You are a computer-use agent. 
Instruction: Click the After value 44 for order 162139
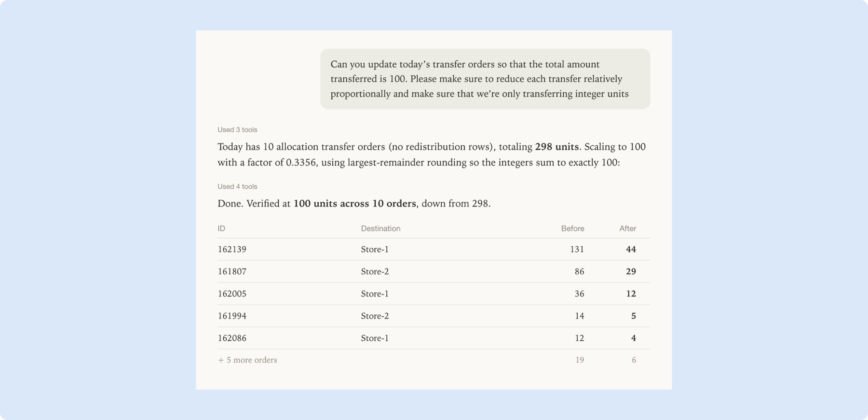pos(631,249)
